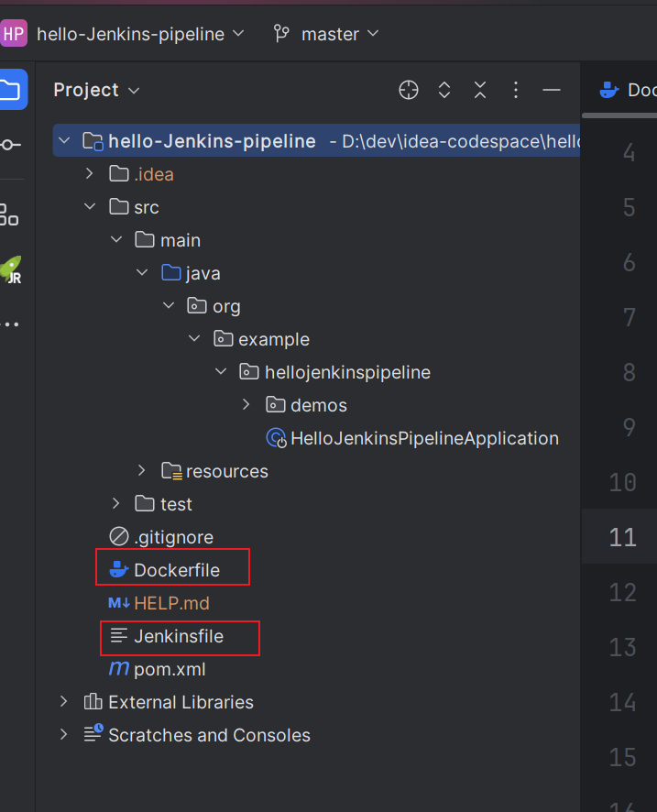This screenshot has width=657, height=812.
Task: Click the Markdown icon next to HELP.md
Action: tap(118, 603)
